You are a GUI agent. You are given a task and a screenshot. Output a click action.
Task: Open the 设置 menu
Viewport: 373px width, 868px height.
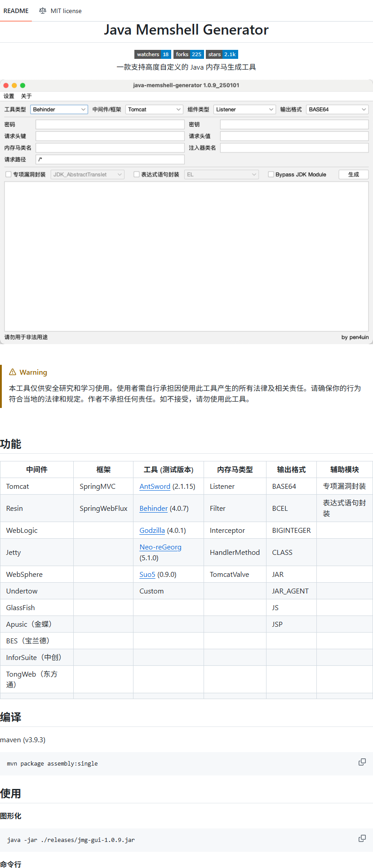(x=9, y=96)
